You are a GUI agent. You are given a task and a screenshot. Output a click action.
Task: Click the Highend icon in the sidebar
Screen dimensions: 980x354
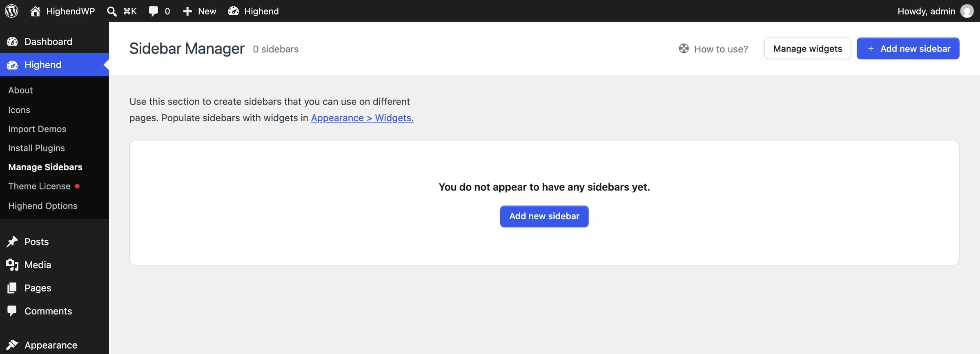[12, 65]
